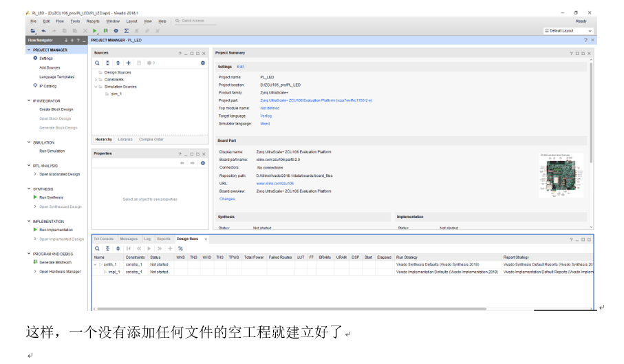The width and height of the screenshot is (624, 364).
Task: Switch to the Libraries tab in Sources
Action: [x=125, y=139]
